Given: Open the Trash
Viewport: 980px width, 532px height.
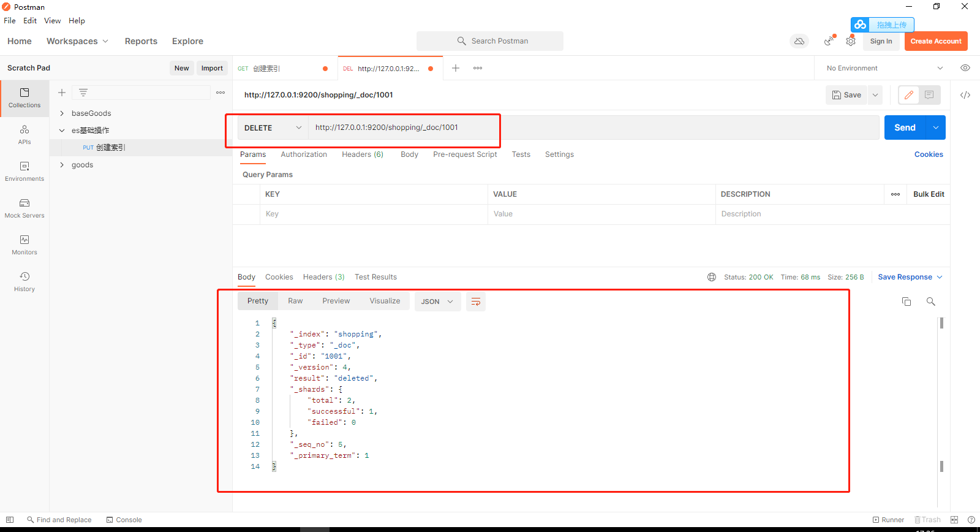Looking at the screenshot, I should tap(927, 520).
